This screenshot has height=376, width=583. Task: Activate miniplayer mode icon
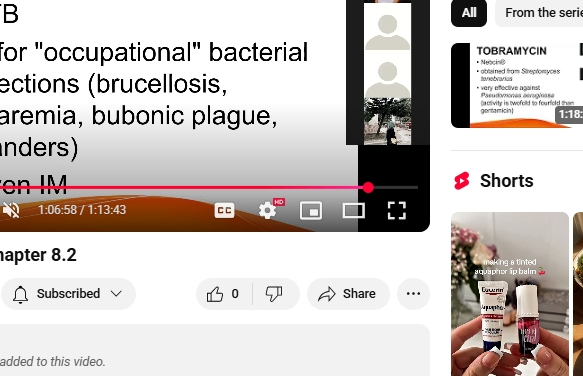point(311,211)
